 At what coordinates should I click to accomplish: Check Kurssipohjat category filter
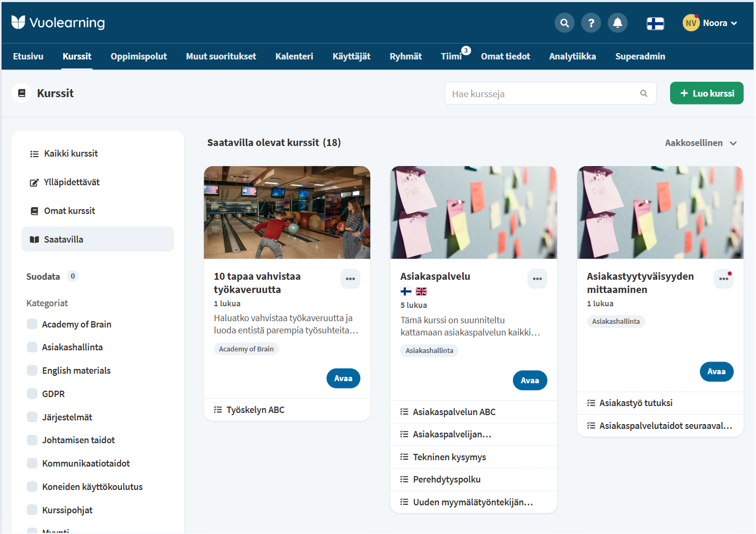tap(32, 510)
